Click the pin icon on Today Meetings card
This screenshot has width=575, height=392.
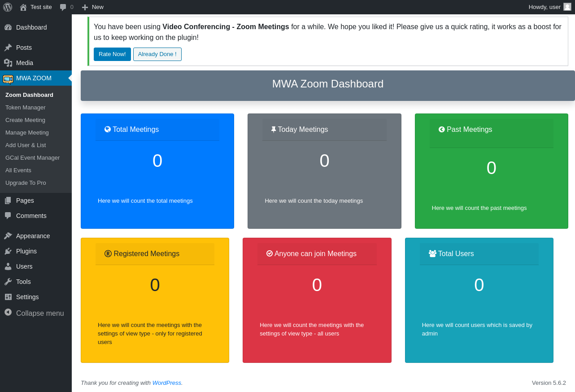click(274, 130)
